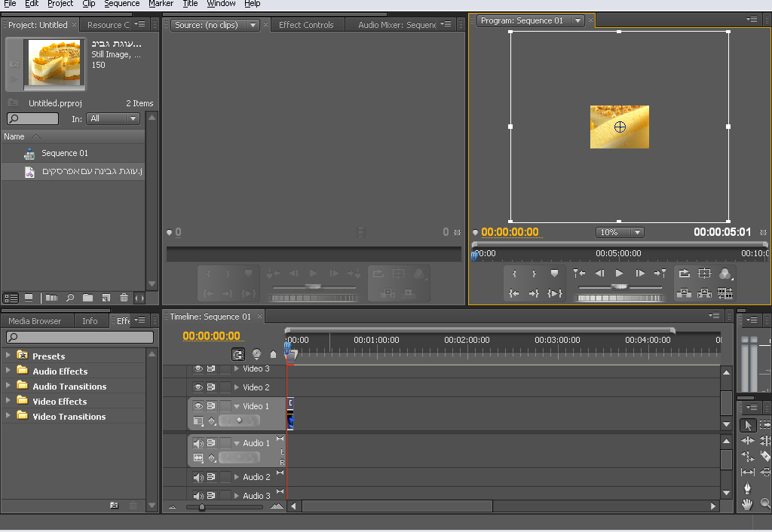Select the Hand tool in the Tools panel
772x532 pixels.
pyautogui.click(x=748, y=504)
